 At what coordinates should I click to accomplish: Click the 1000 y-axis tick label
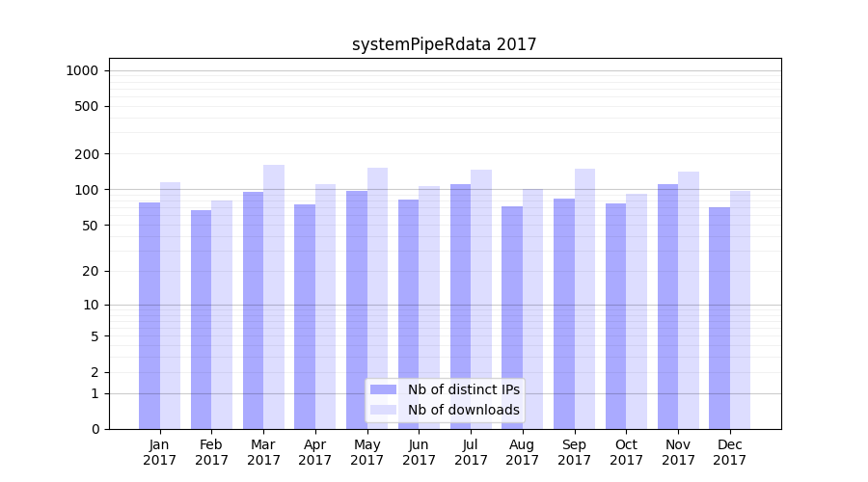coord(82,70)
